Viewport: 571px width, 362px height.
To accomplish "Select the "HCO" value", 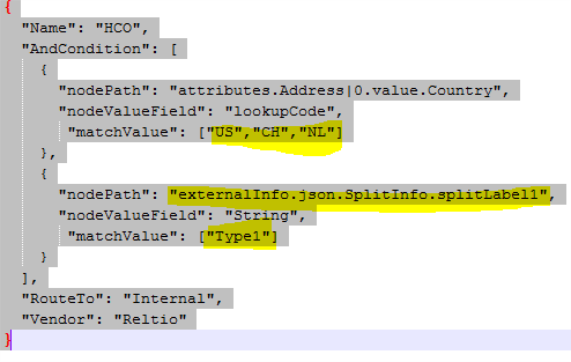I will [118, 28].
